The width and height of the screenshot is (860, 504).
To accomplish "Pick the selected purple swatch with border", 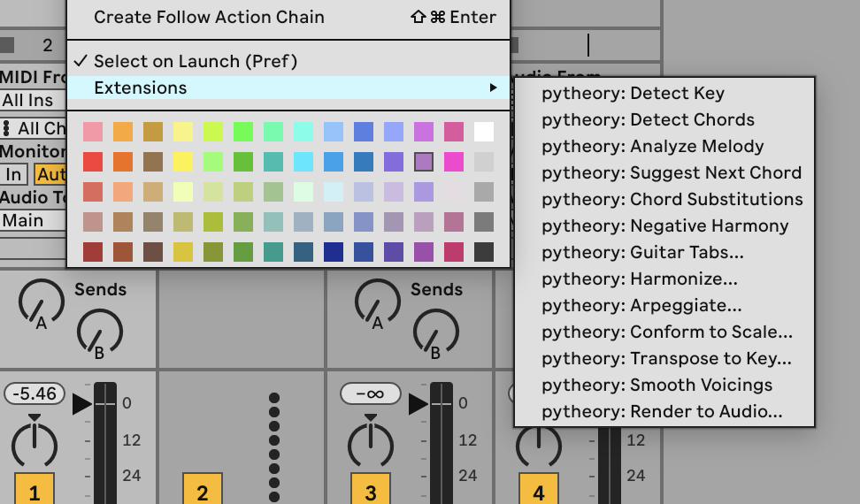I will 424,162.
